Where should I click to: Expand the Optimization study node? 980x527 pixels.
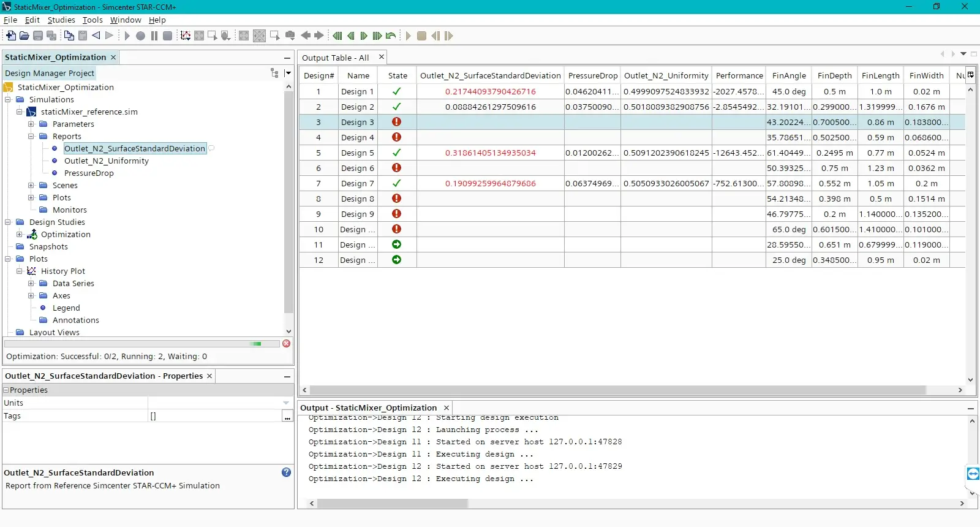pyautogui.click(x=20, y=234)
